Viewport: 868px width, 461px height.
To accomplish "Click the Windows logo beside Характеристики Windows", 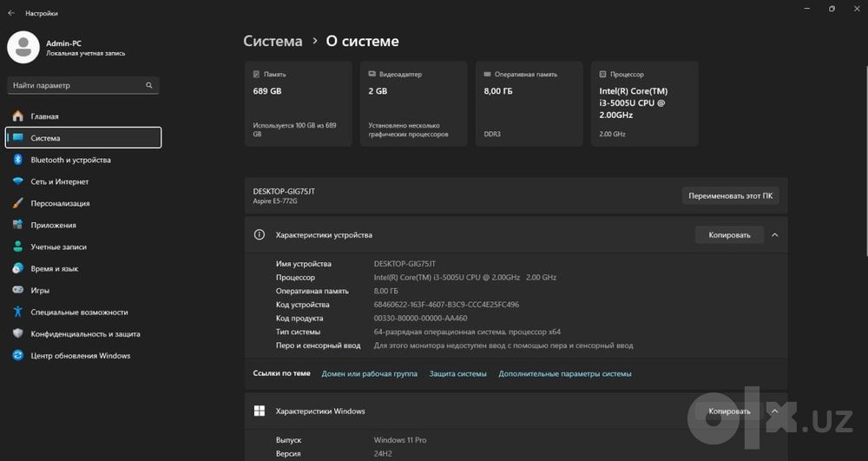I will tap(259, 411).
